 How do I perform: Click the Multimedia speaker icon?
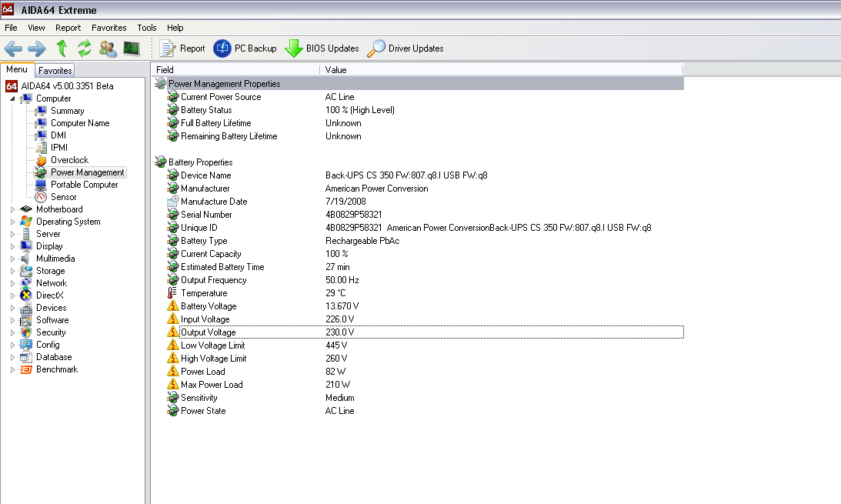[x=25, y=259]
